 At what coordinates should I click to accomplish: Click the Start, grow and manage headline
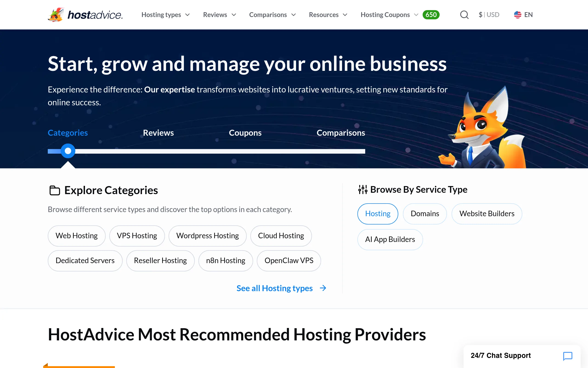coord(247,64)
